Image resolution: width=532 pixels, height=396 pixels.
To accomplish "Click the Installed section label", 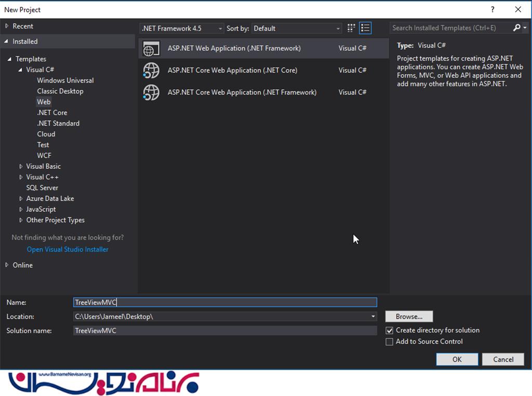I will (25, 42).
